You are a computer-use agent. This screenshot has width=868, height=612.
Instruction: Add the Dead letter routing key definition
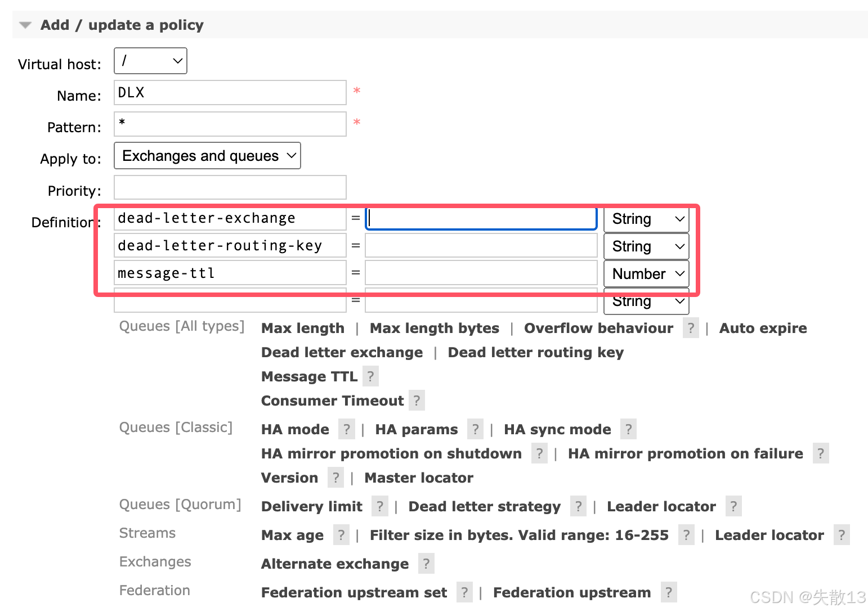[535, 352]
